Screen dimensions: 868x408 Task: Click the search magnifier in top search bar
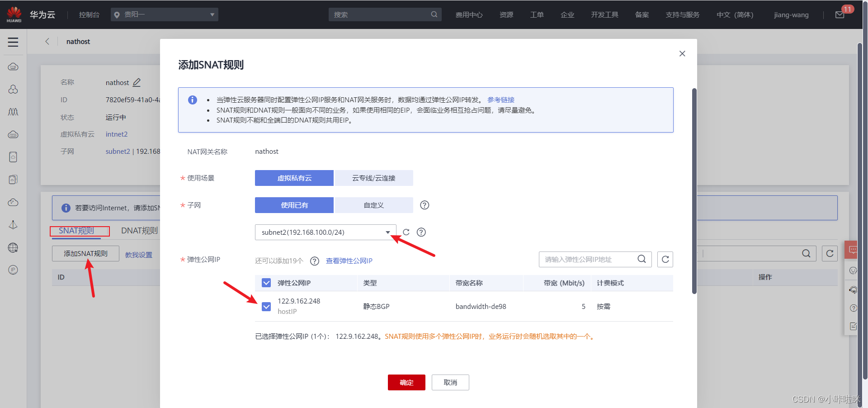(434, 14)
